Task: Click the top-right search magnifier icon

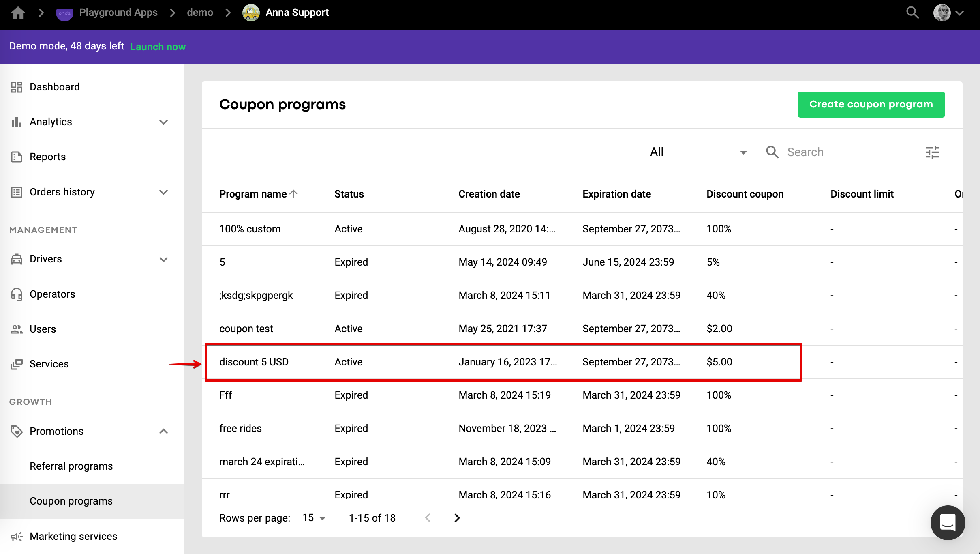Action: point(912,13)
